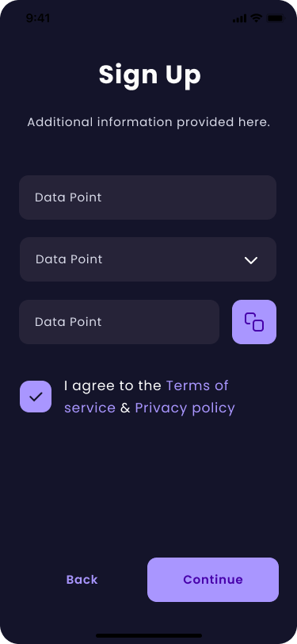Viewport: 297px width, 644px height.
Task: Click the 'Additional information provided here' subtitle
Action: pyautogui.click(x=149, y=122)
